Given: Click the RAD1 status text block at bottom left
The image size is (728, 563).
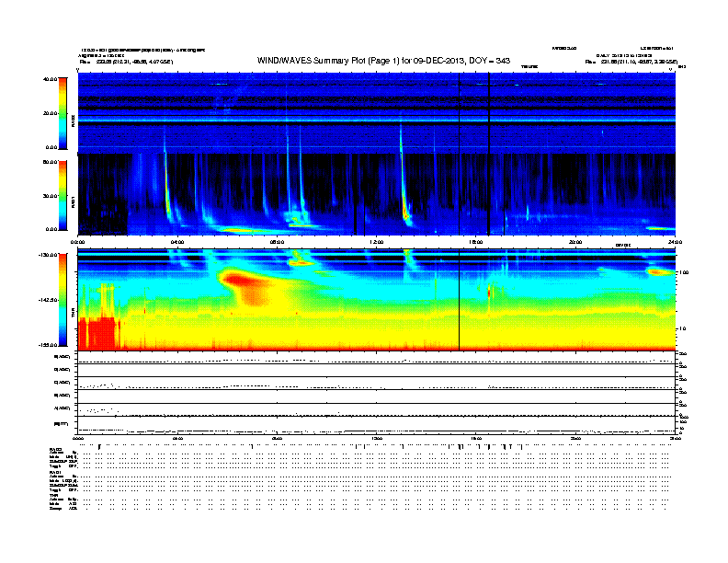Looking at the screenshot, I should 64,482.
